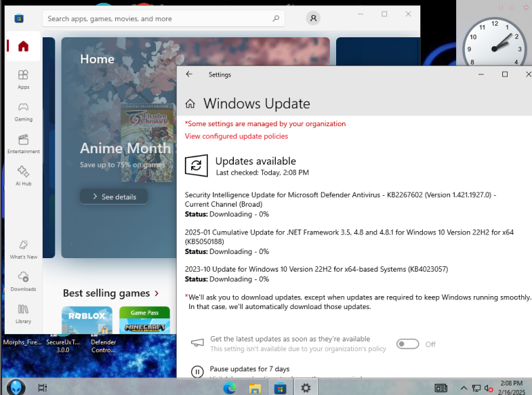
Task: Click the Store search input field
Action: pos(163,19)
